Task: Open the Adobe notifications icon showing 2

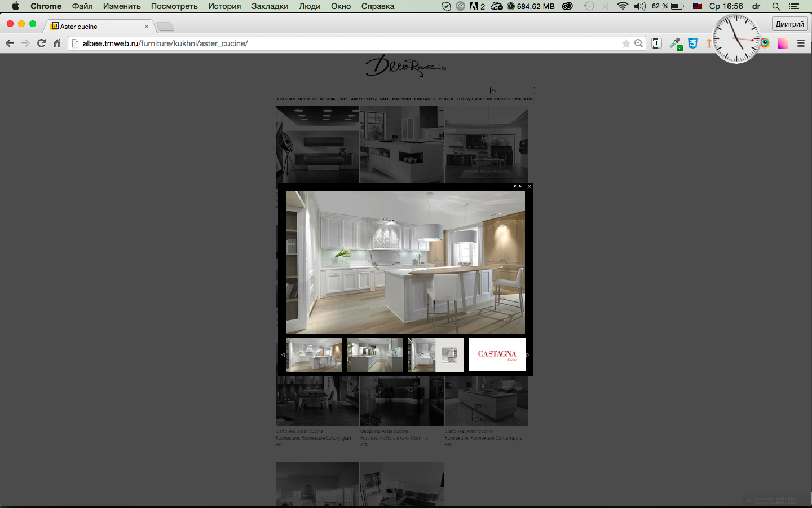Action: tap(477, 6)
